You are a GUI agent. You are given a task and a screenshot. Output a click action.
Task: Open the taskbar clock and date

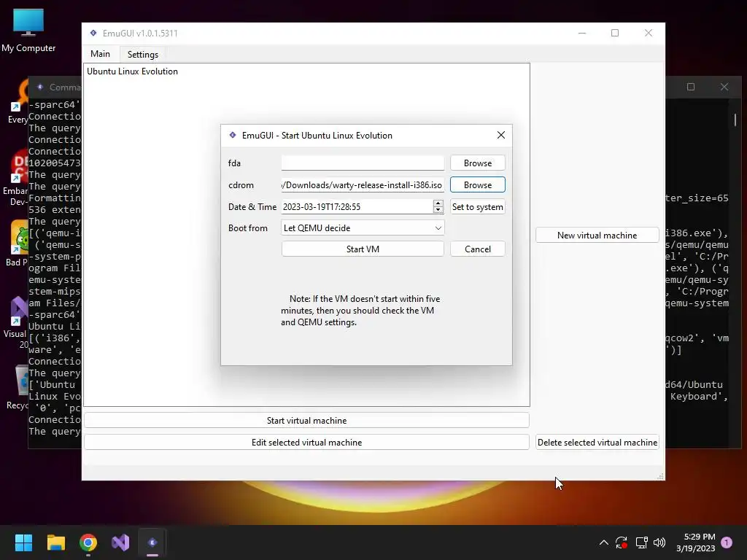click(695, 542)
